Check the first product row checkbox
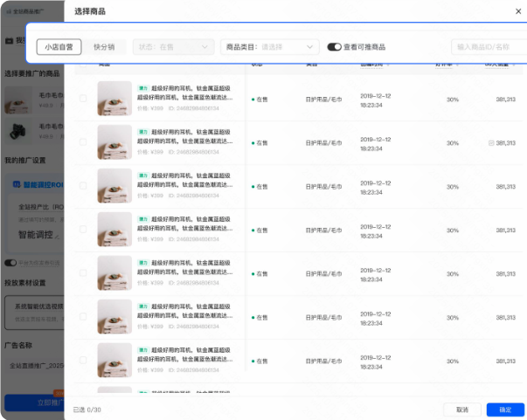 (83, 99)
